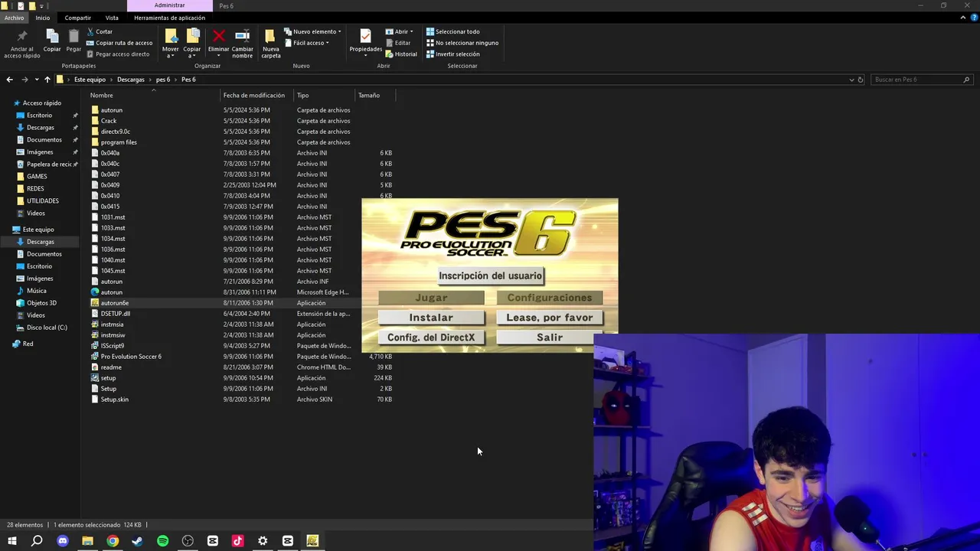Open OBS Studio from the taskbar

188,541
